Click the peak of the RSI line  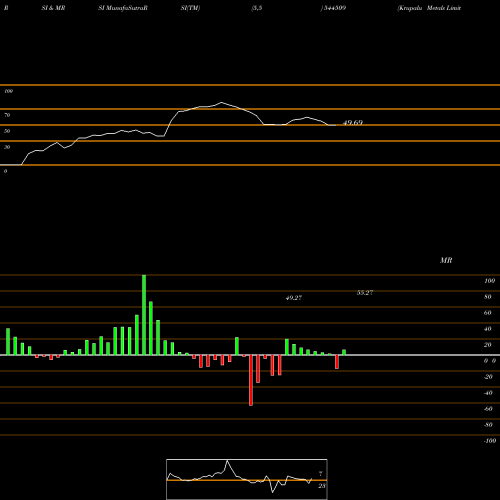click(221, 102)
